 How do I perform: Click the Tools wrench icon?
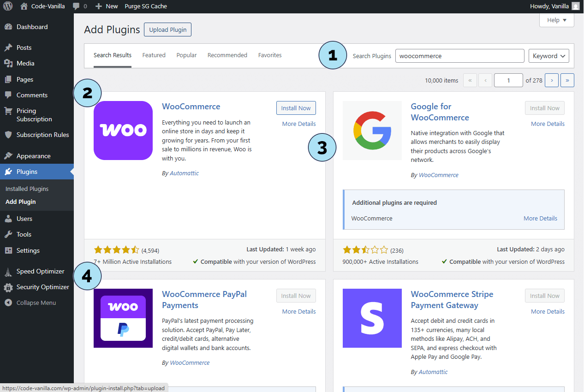pos(8,234)
